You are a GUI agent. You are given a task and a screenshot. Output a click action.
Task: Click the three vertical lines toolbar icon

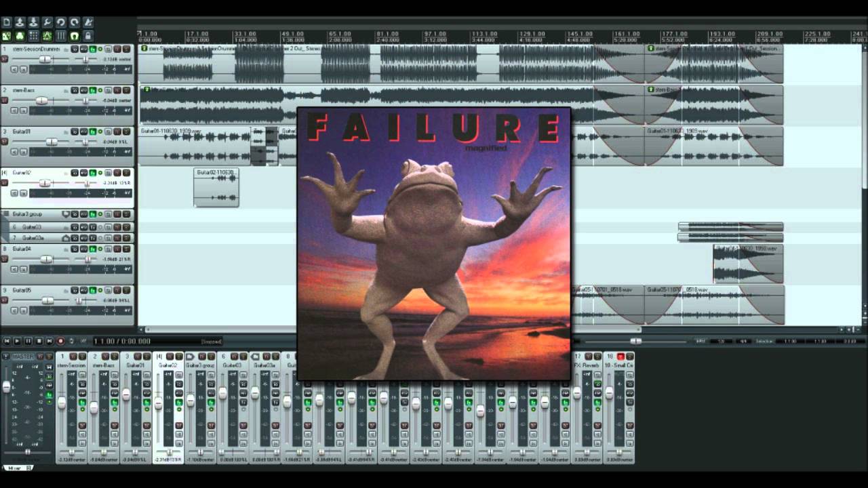61,36
